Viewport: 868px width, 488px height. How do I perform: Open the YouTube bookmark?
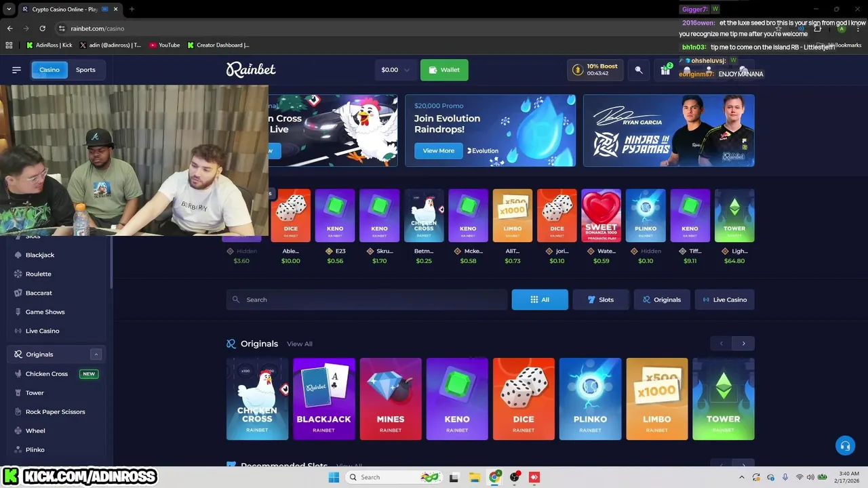click(x=165, y=45)
